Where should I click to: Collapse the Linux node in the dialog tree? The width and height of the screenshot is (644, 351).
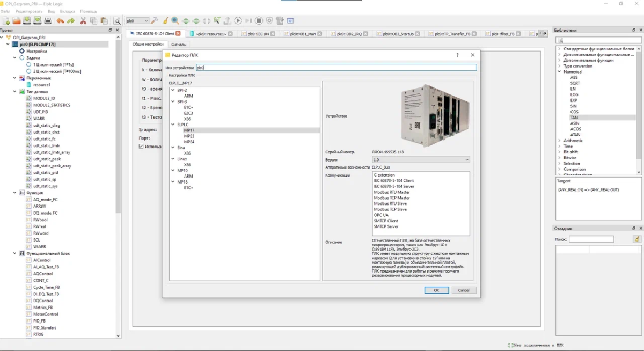point(173,159)
